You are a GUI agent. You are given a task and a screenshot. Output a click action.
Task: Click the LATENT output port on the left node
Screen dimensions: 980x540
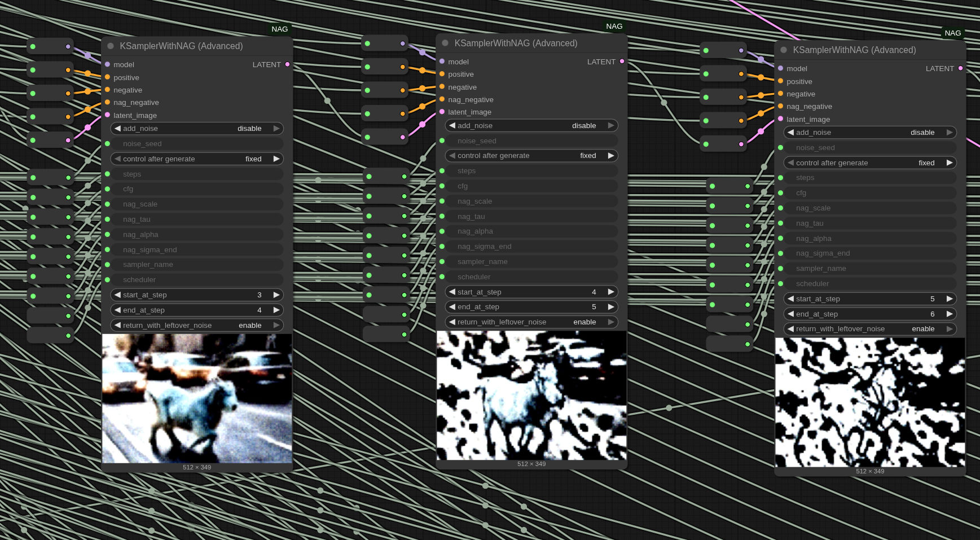[x=287, y=64]
